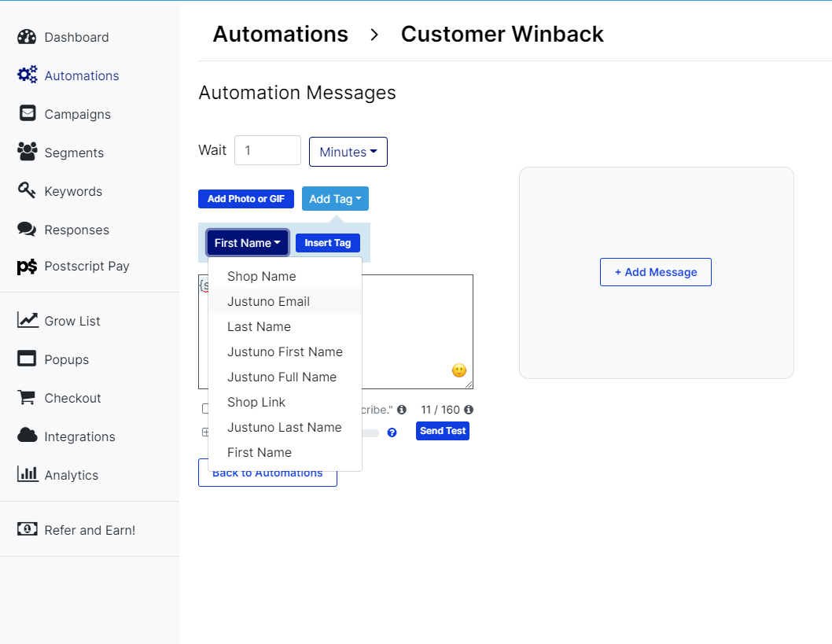832x644 pixels.
Task: Open Responses via the chat bubbles icon
Action: (x=28, y=229)
